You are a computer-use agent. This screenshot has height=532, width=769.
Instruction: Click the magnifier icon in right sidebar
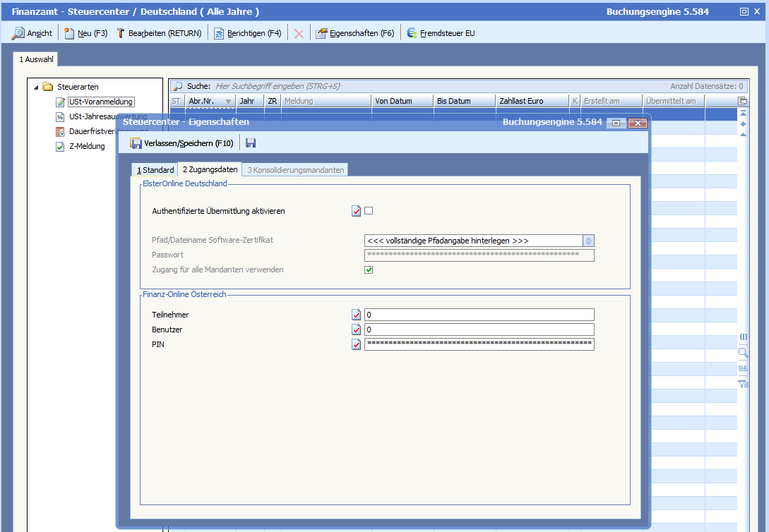click(743, 353)
